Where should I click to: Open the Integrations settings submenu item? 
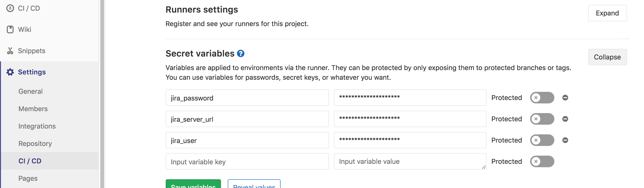coord(37,126)
